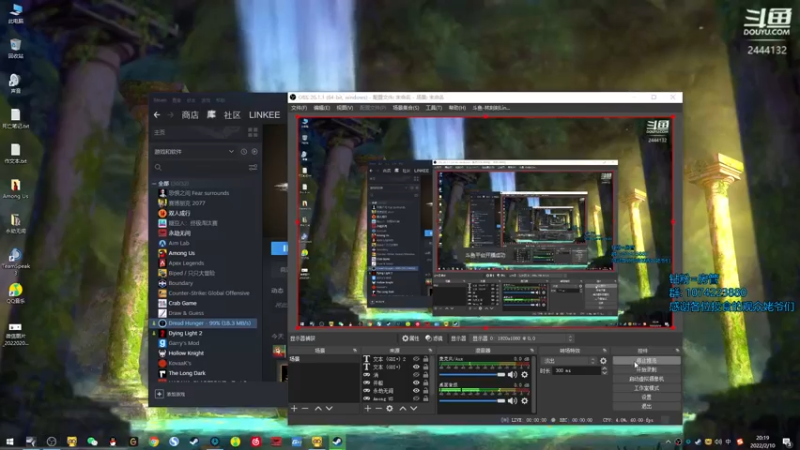Open the 场景集合(S) menu in OBS
800x450 pixels.
(406, 108)
